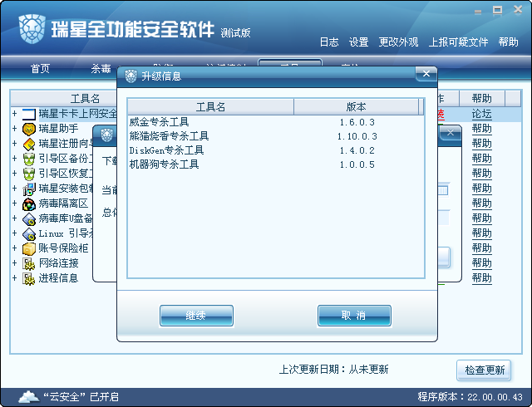
Task: Click the shield icon in 升级信息 title bar
Action: coord(131,76)
